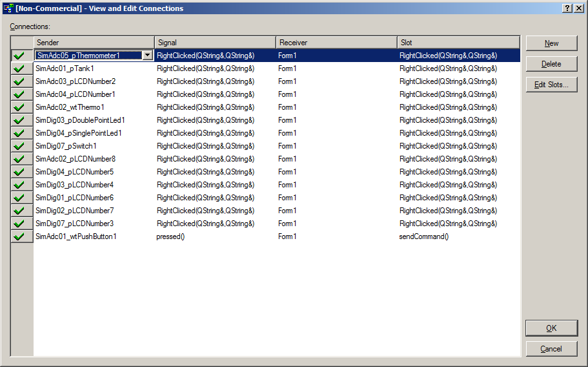
Task: Click the Delete connection button
Action: tap(551, 64)
